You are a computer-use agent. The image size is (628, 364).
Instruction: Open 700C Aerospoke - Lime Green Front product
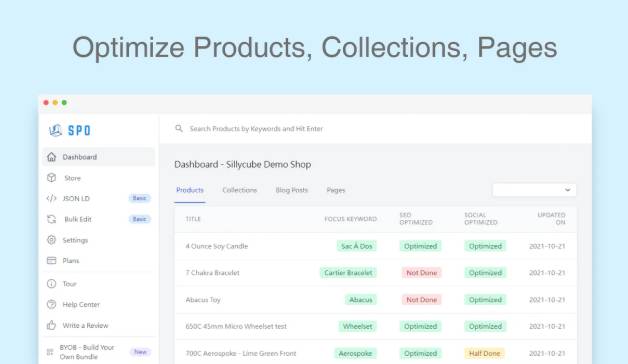point(241,353)
